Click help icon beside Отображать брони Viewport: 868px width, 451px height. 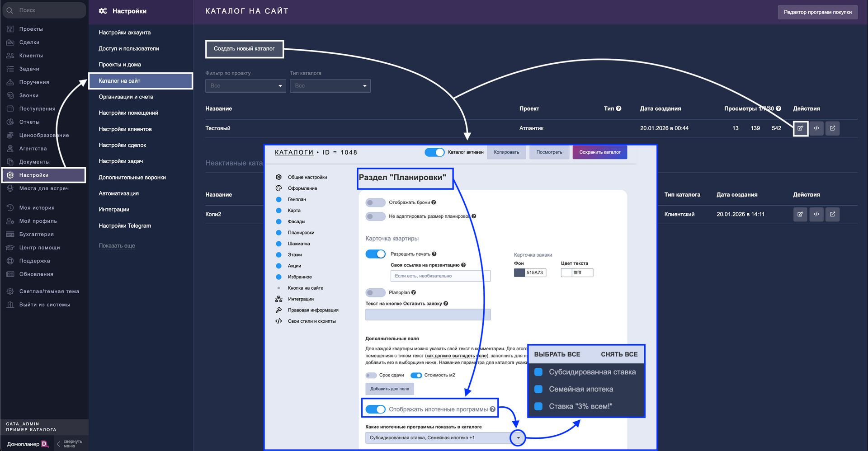tap(434, 202)
